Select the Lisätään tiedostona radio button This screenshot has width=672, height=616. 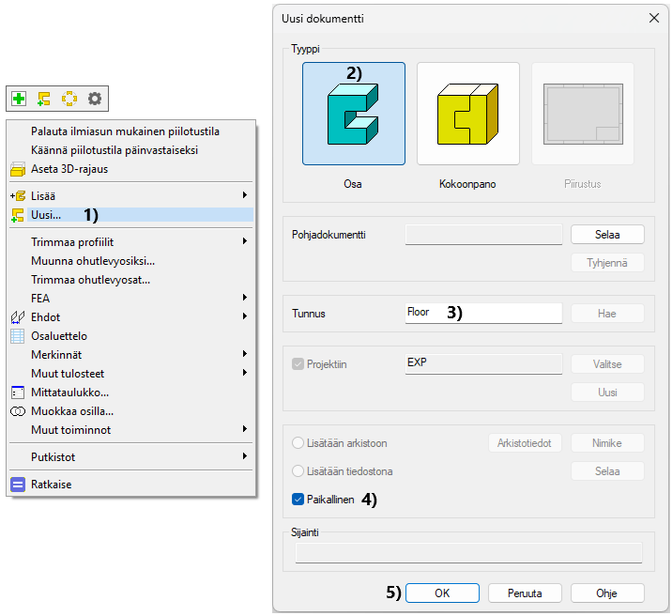[298, 471]
